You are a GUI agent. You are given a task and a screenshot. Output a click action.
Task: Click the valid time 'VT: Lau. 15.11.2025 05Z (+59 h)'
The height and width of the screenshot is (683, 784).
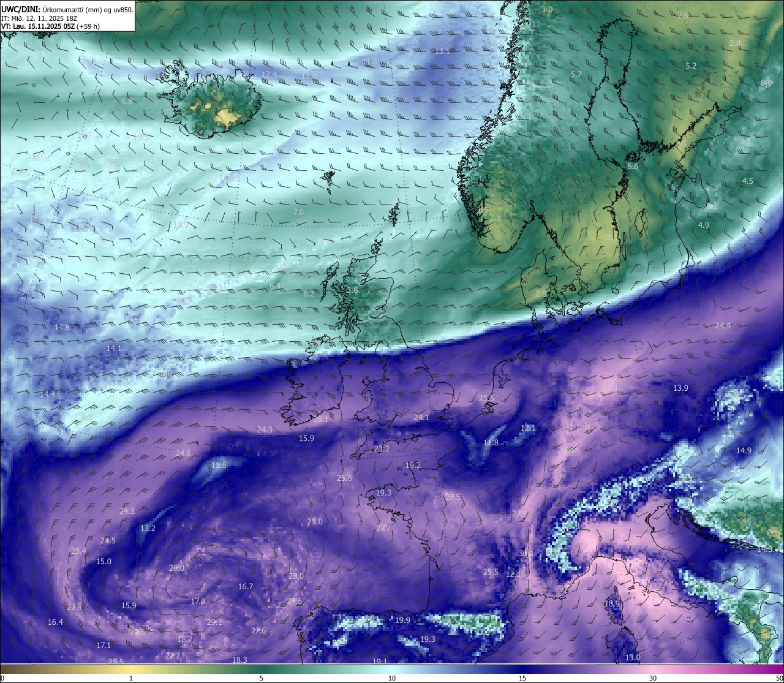click(x=51, y=26)
